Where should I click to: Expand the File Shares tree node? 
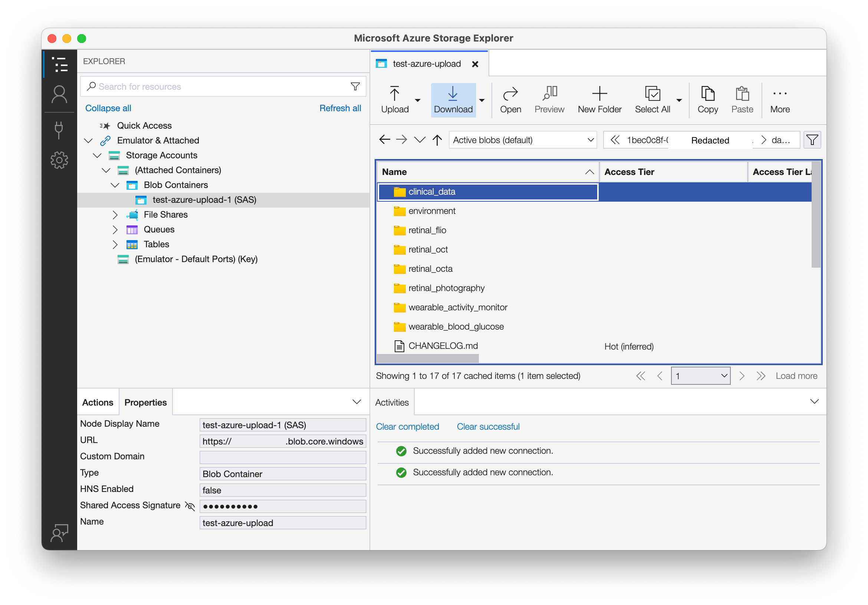tap(115, 215)
